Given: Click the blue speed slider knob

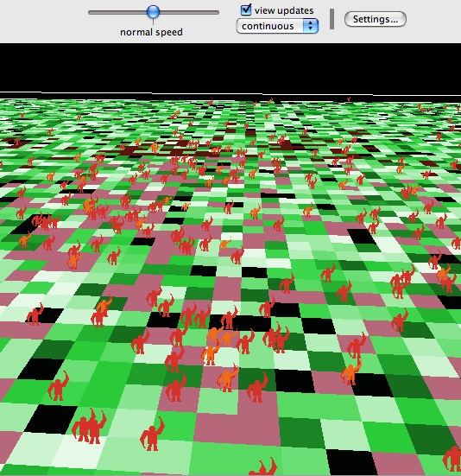Looking at the screenshot, I should (x=153, y=12).
